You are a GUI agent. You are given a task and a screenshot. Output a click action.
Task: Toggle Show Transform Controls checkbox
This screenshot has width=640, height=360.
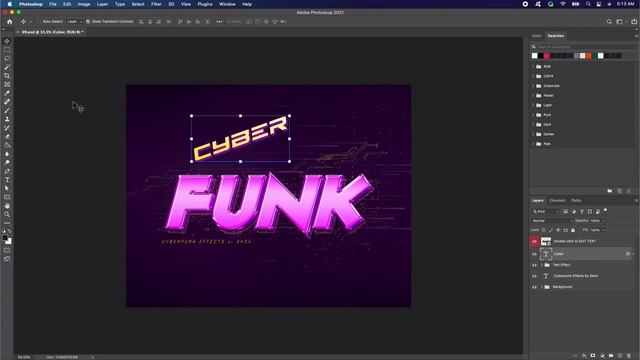(x=88, y=22)
